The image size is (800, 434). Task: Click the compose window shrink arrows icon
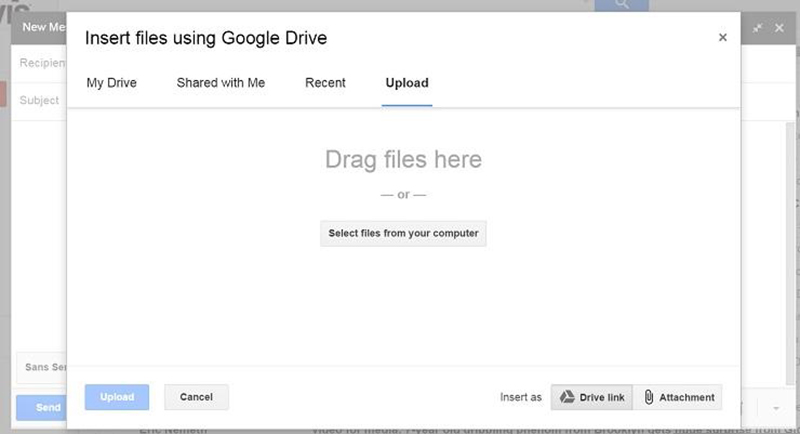(x=757, y=28)
